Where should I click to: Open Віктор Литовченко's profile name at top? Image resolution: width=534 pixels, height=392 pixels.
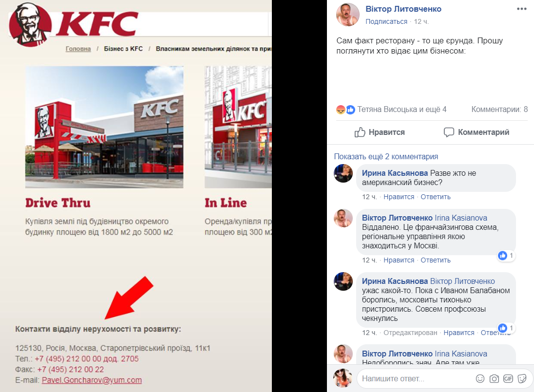click(x=403, y=9)
